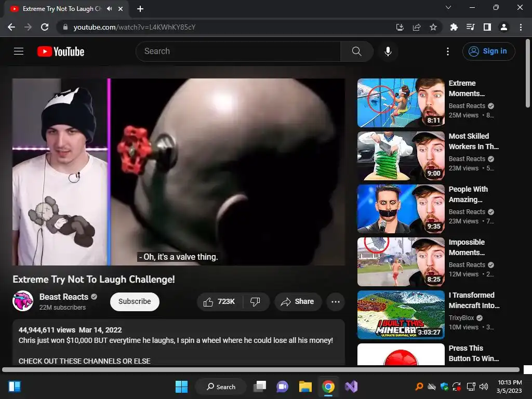Open Chrome extensions puzzle icon
Viewport: 532px width, 399px height.
[454, 27]
